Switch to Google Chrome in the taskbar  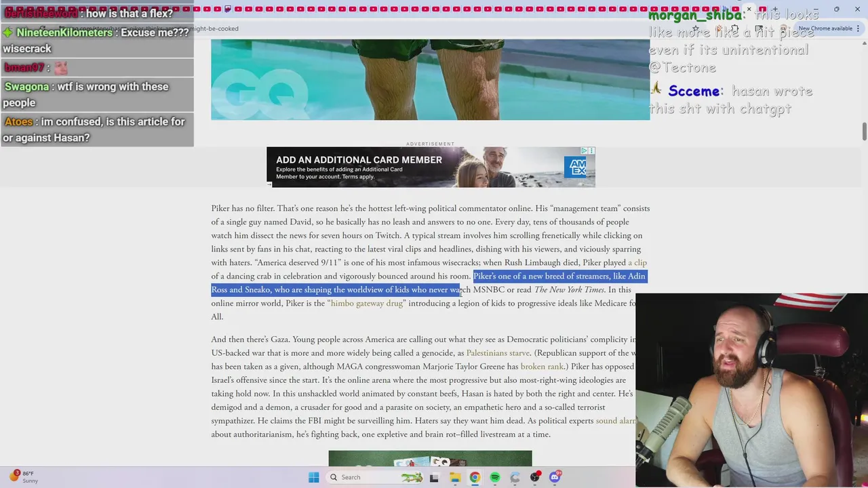click(x=475, y=477)
